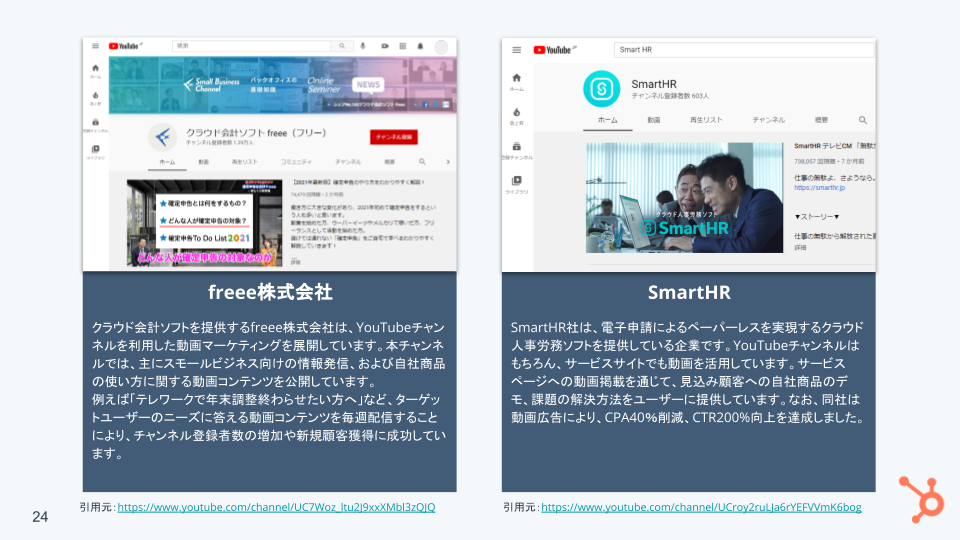This screenshot has width=960, height=540.
Task: Open hamburger menu in SmartHR YouTube screenshot
Action: coord(517,50)
